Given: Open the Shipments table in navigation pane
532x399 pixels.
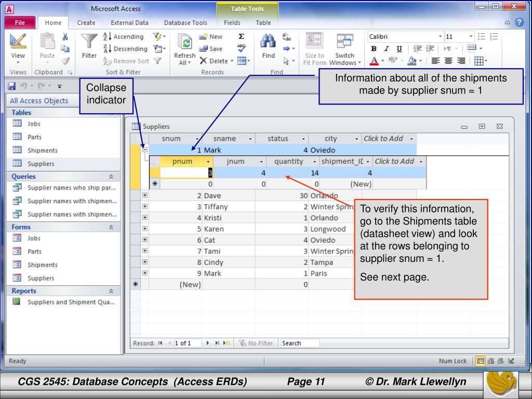Looking at the screenshot, I should (x=35, y=150).
